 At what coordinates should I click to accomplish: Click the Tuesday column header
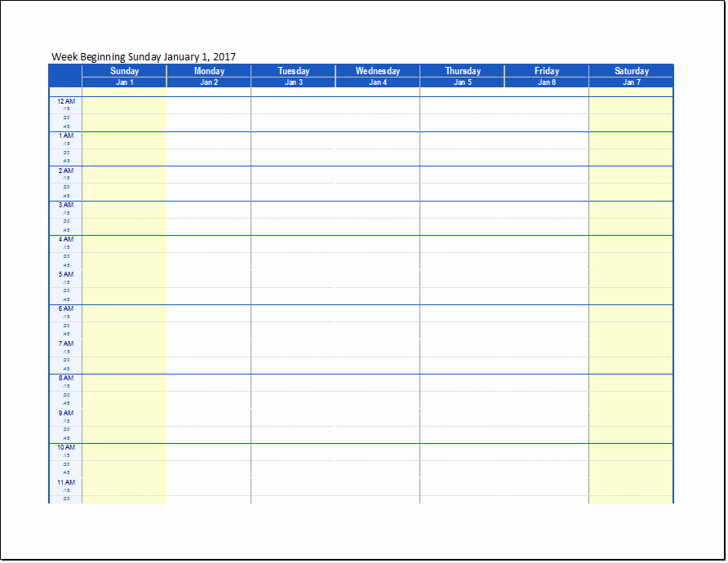[x=294, y=70]
